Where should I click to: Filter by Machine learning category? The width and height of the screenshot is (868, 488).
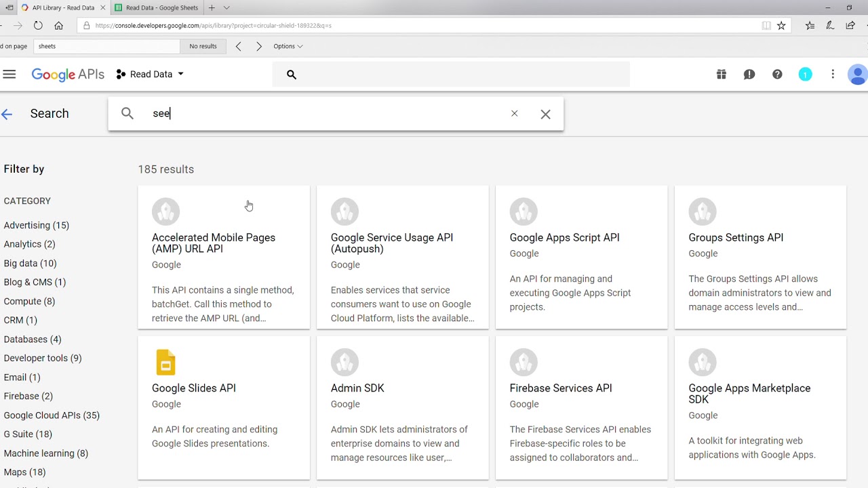coord(46,453)
